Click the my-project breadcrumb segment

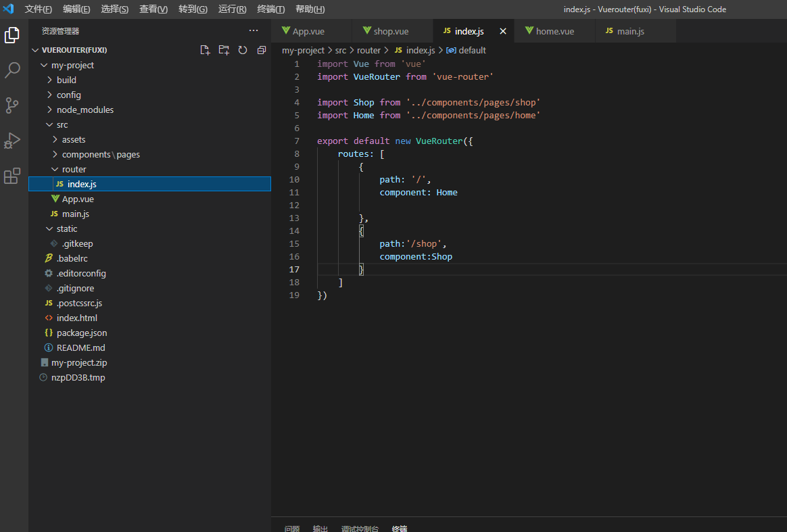pos(303,50)
